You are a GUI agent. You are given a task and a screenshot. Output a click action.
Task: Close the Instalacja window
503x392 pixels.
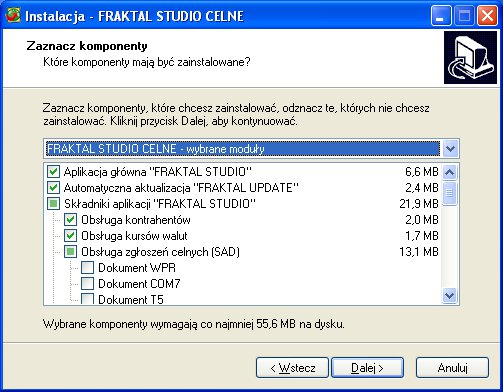point(487,16)
